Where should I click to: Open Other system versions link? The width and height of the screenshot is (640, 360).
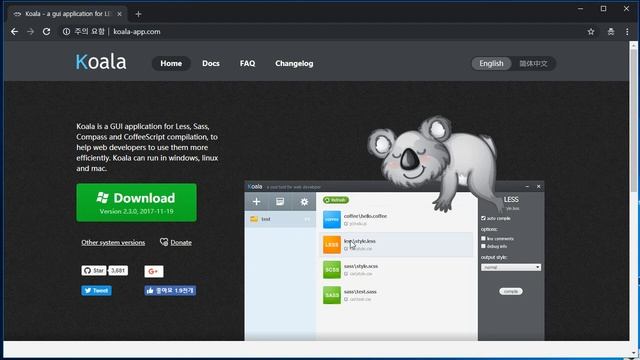[x=113, y=242]
